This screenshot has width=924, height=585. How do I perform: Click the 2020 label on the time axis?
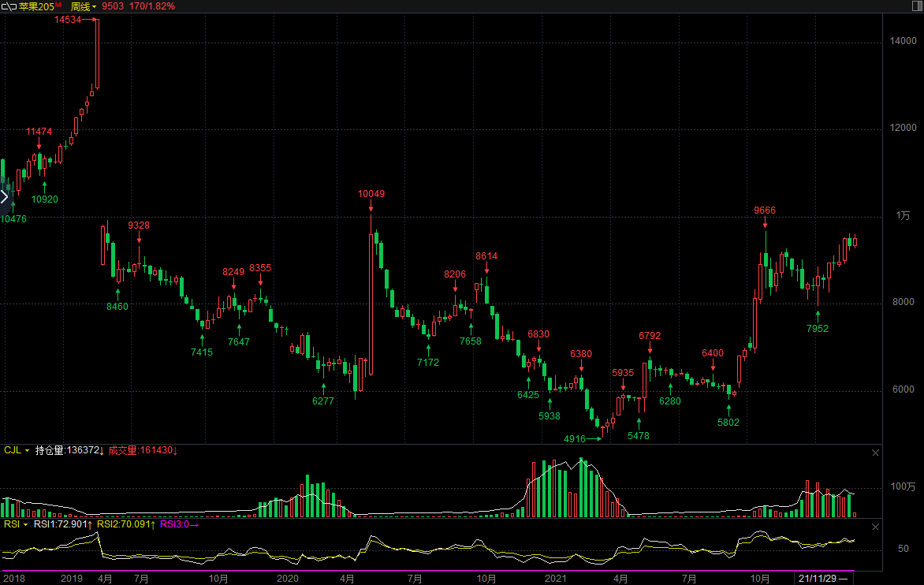tap(288, 579)
